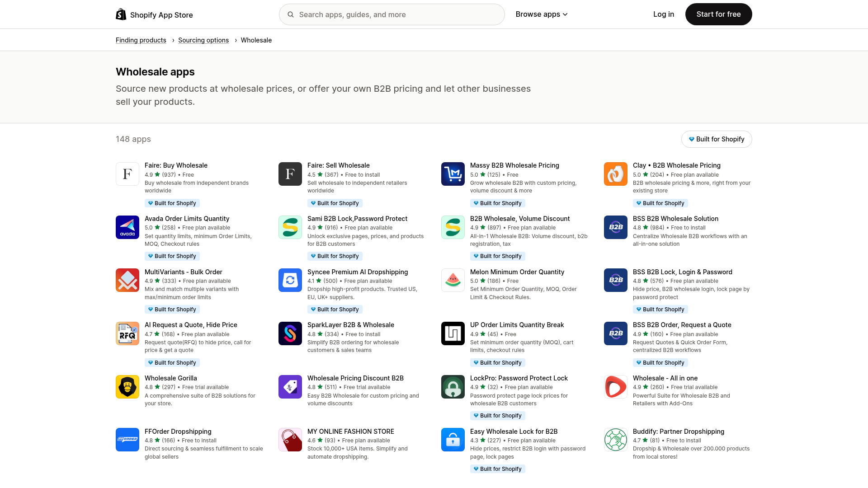Click the Start for free button
Image resolution: width=868 pixels, height=488 pixels.
(x=718, y=14)
